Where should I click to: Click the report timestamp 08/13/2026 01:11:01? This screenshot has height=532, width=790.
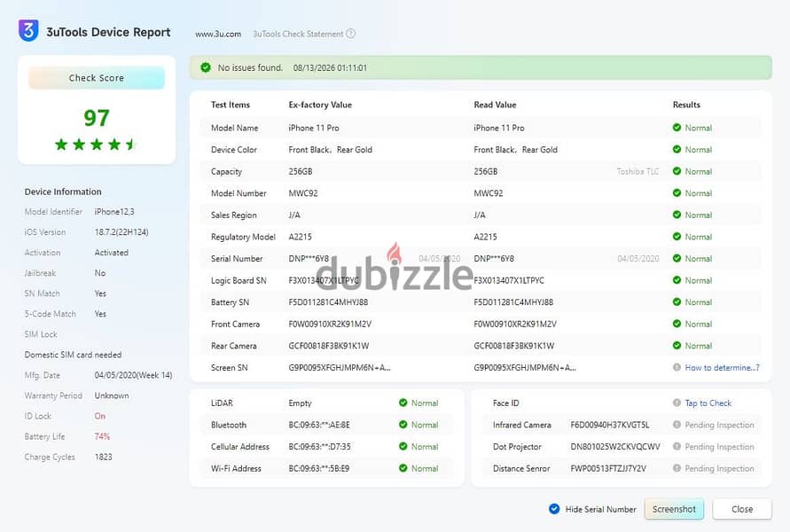pyautogui.click(x=330, y=67)
